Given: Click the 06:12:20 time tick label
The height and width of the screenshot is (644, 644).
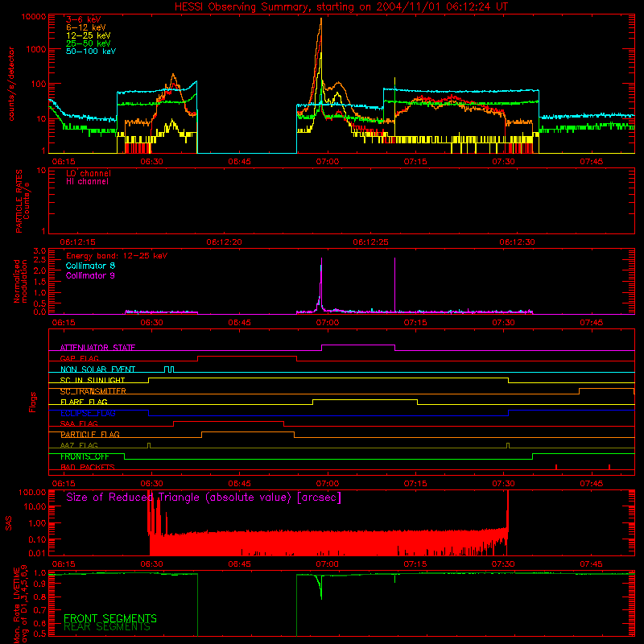Looking at the screenshot, I should (x=225, y=242).
